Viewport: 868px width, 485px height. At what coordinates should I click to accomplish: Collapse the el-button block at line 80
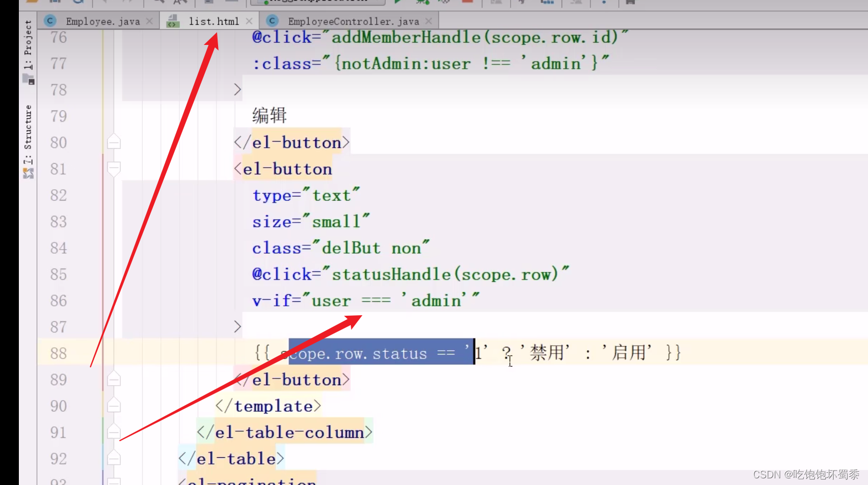point(114,142)
